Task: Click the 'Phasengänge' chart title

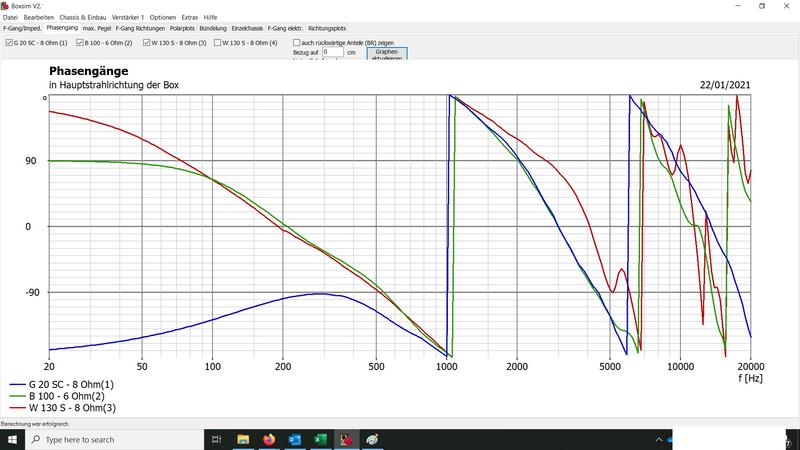Action: pyautogui.click(x=89, y=71)
